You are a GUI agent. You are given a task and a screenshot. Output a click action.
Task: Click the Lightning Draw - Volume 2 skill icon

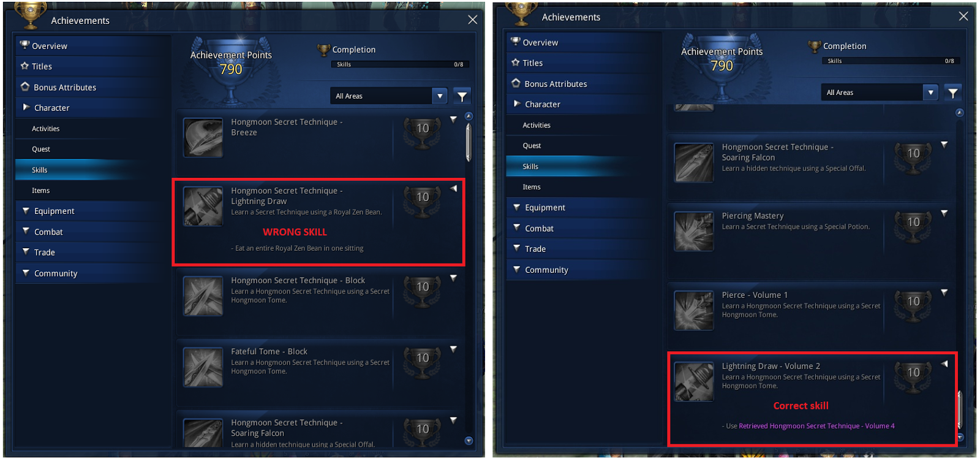point(693,381)
